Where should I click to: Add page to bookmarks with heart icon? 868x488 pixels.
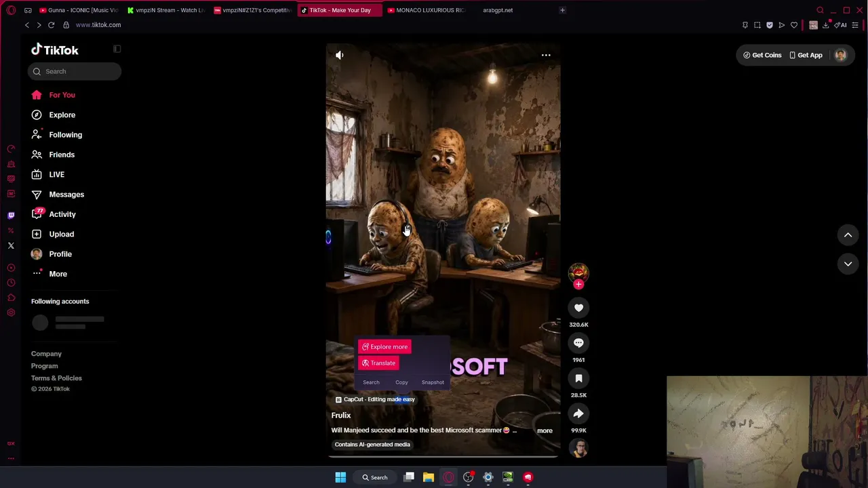tap(794, 25)
